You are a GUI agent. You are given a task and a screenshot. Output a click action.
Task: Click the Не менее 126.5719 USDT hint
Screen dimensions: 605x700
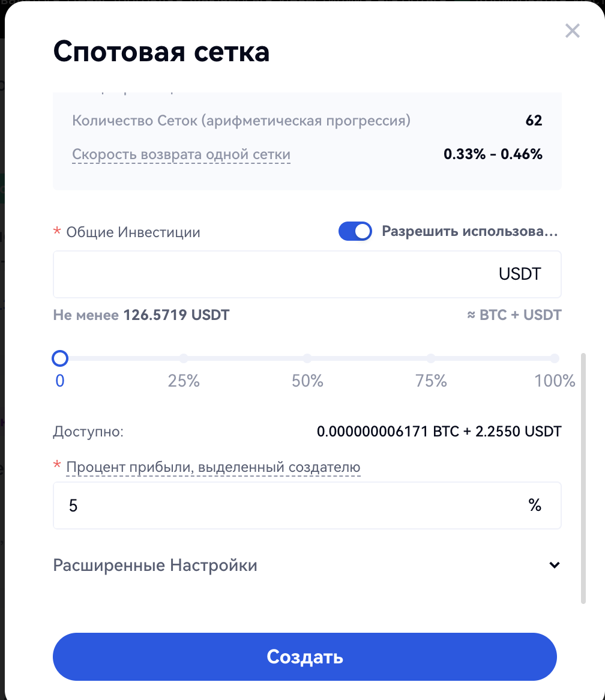pyautogui.click(x=141, y=315)
